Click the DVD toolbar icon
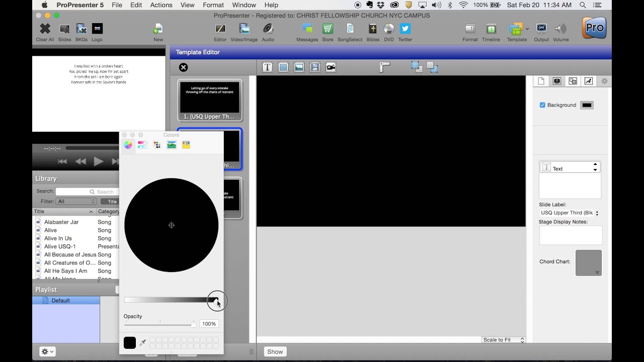644x362 pixels. coord(389,29)
